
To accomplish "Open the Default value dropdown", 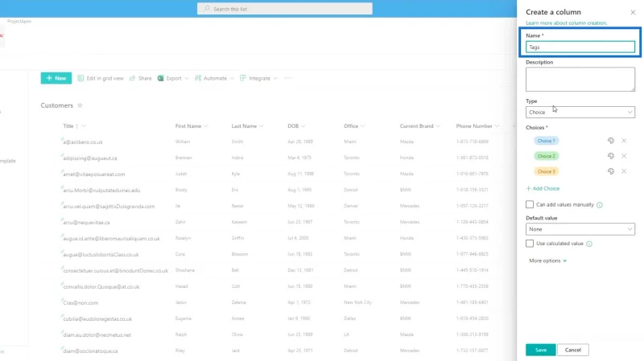I will 580,229.
